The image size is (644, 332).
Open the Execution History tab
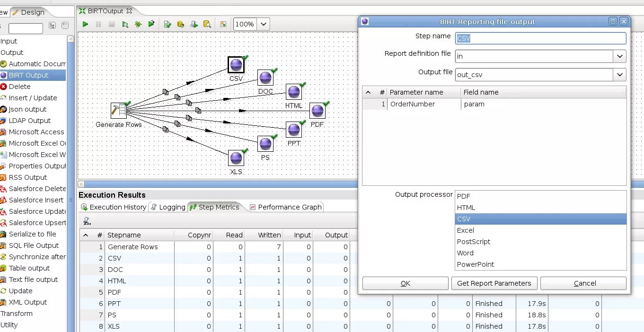point(114,207)
